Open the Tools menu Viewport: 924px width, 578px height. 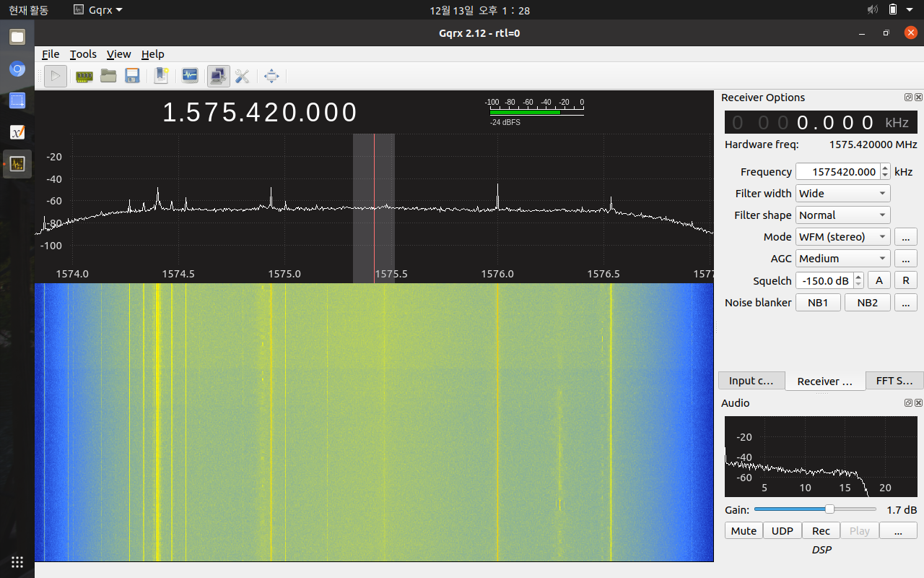coord(83,54)
